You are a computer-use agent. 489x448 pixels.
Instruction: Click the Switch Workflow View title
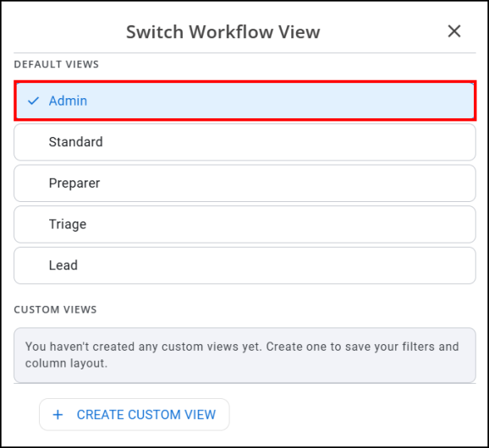click(x=223, y=32)
